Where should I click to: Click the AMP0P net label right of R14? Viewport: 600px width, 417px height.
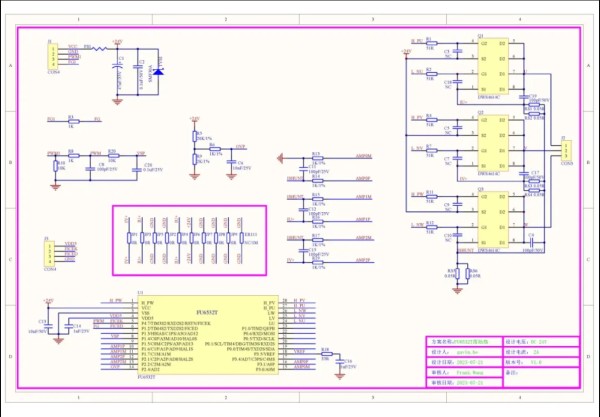point(364,179)
